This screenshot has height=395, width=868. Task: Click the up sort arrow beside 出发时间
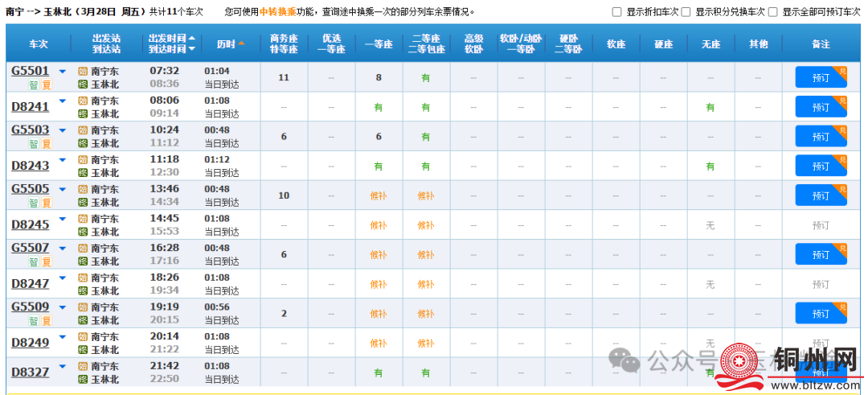192,38
